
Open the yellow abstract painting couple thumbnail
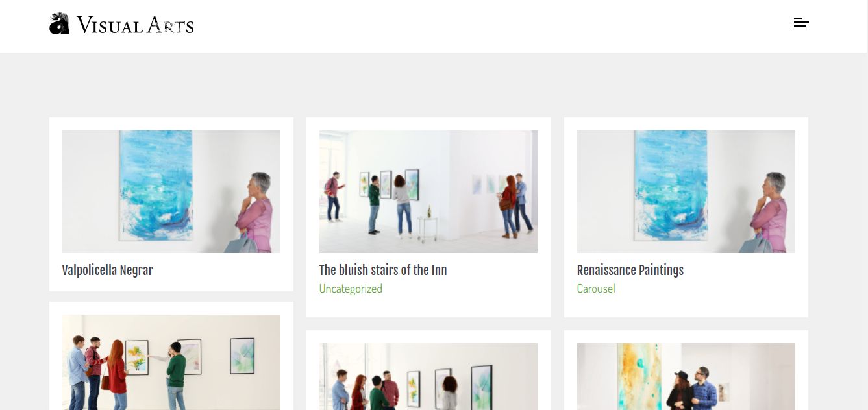pyautogui.click(x=686, y=376)
